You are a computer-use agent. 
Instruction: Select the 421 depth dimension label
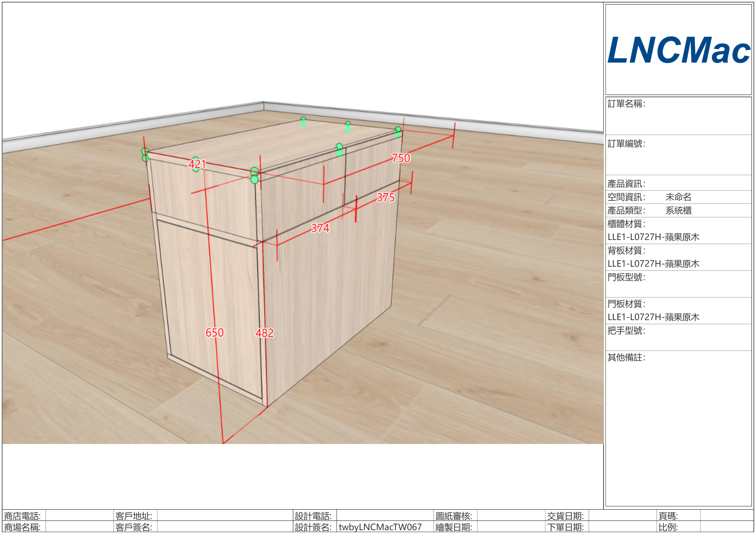coord(197,164)
